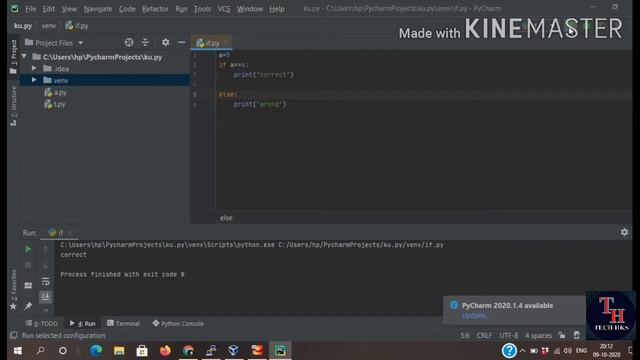Open the Tools menu

pyautogui.click(x=202, y=9)
